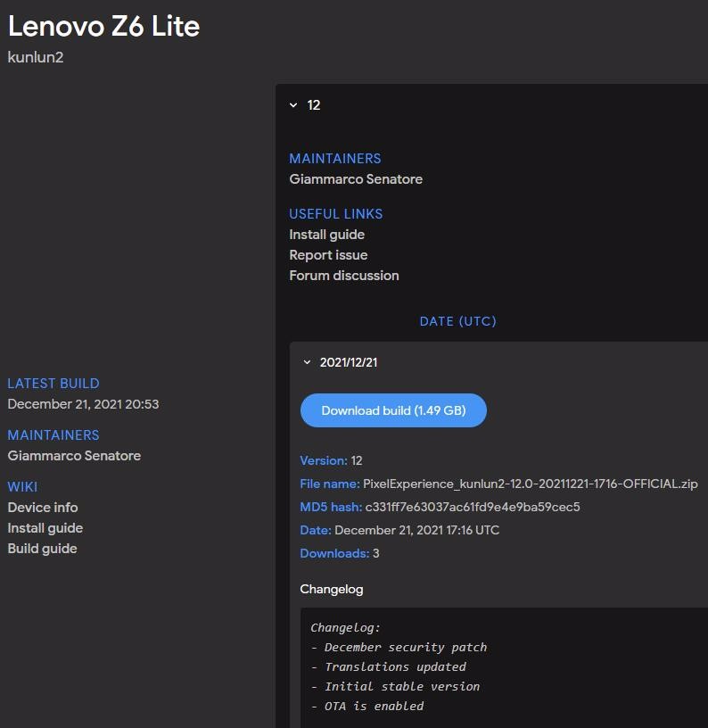Select the MD5 hash value c331ff7e63037ac61fd9e4e9ba59cec5
The image size is (708, 728).
(473, 507)
